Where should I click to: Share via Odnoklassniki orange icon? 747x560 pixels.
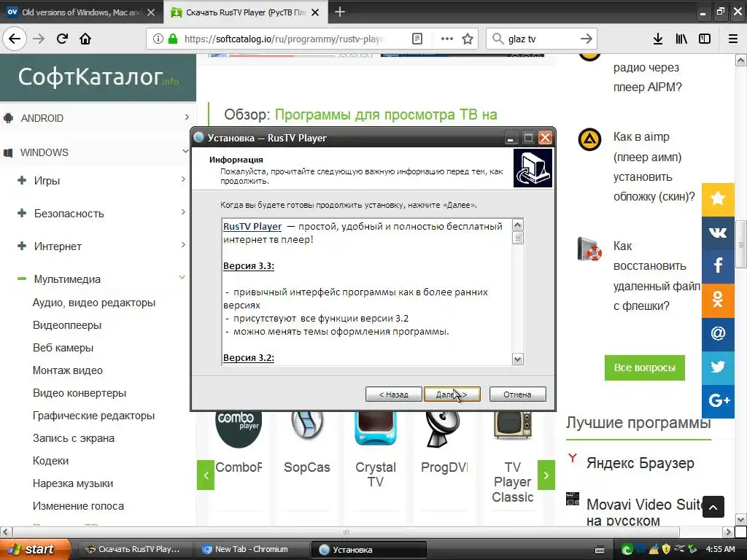718,300
